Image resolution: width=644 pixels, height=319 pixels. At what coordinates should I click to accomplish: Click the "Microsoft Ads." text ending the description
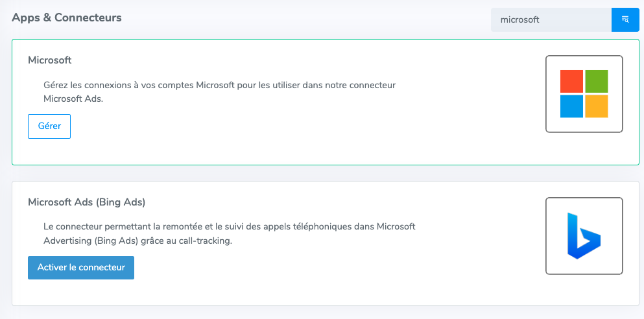[73, 99]
